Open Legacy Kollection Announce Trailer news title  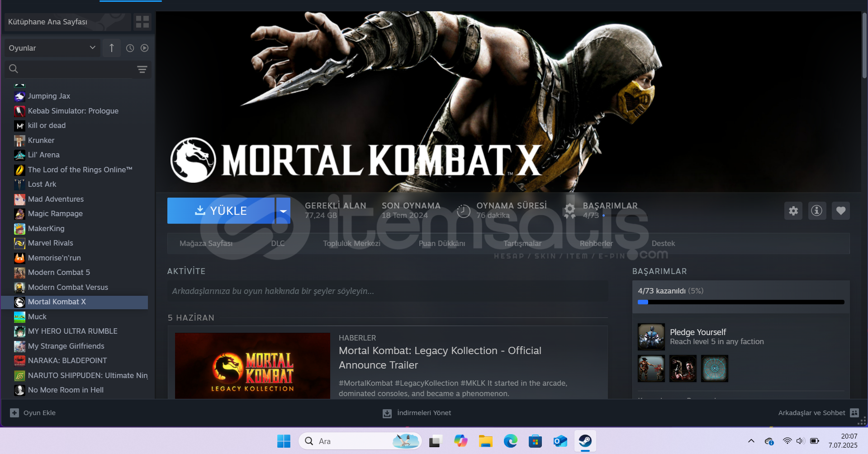tap(440, 358)
